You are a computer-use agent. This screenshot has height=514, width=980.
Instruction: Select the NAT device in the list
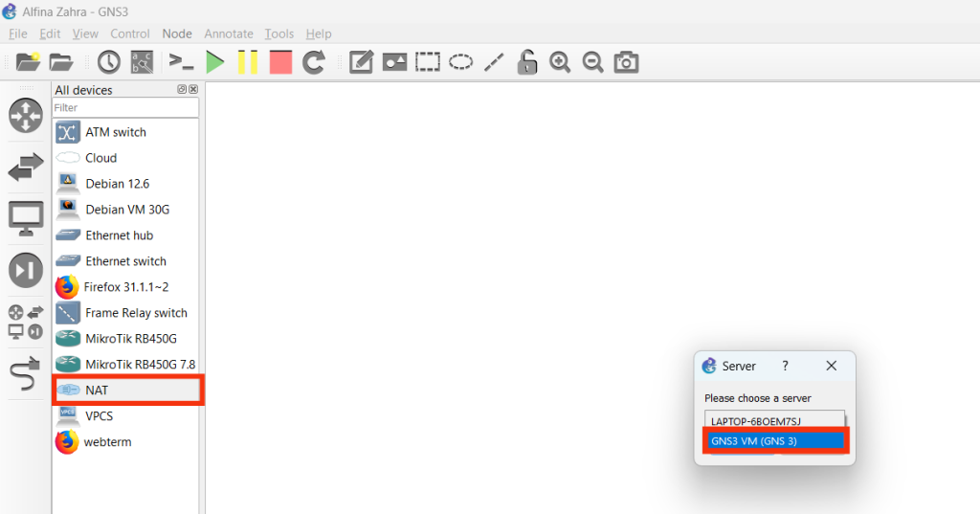point(127,391)
